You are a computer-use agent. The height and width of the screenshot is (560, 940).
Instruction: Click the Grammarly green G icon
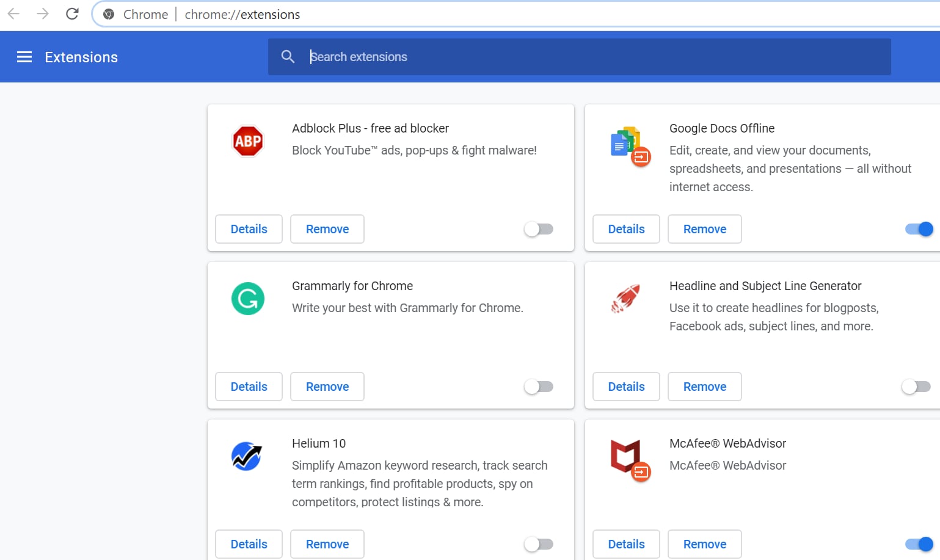click(x=248, y=299)
